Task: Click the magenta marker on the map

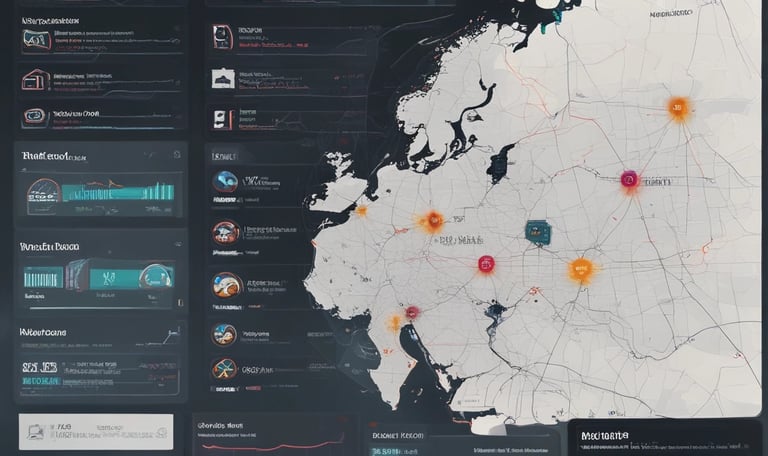Action: [629, 180]
